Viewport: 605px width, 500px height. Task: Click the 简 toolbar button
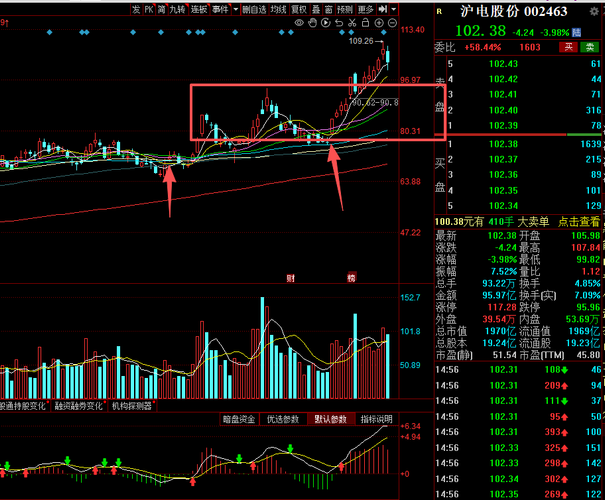162,9
